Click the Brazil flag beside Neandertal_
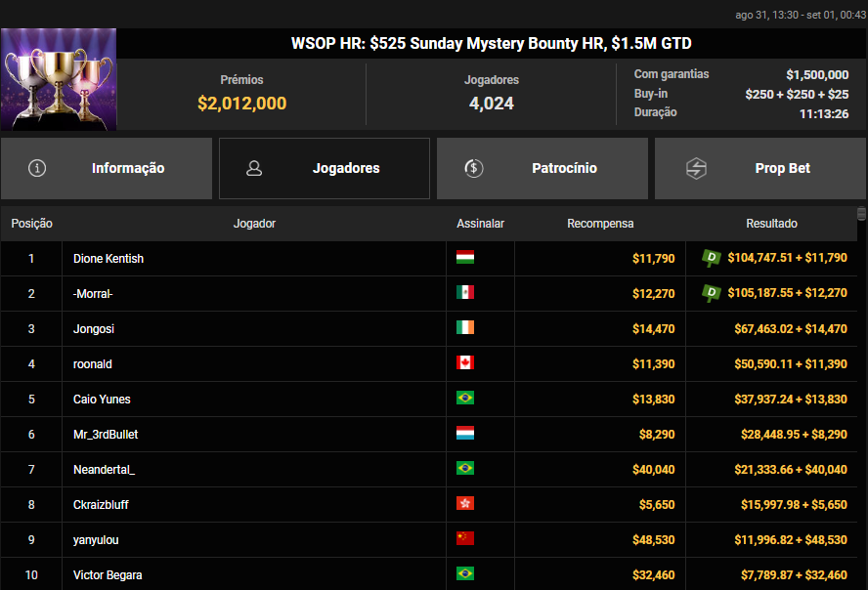 click(465, 468)
